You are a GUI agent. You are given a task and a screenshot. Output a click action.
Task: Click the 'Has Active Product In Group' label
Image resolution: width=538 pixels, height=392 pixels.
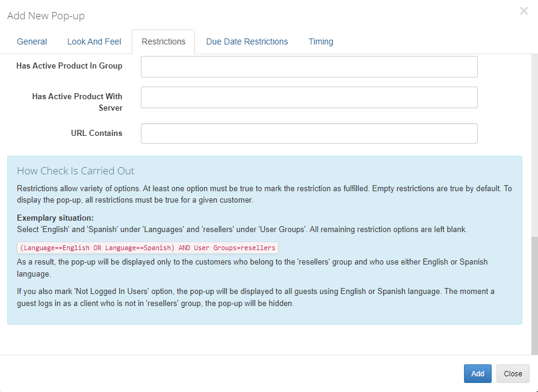coord(69,66)
